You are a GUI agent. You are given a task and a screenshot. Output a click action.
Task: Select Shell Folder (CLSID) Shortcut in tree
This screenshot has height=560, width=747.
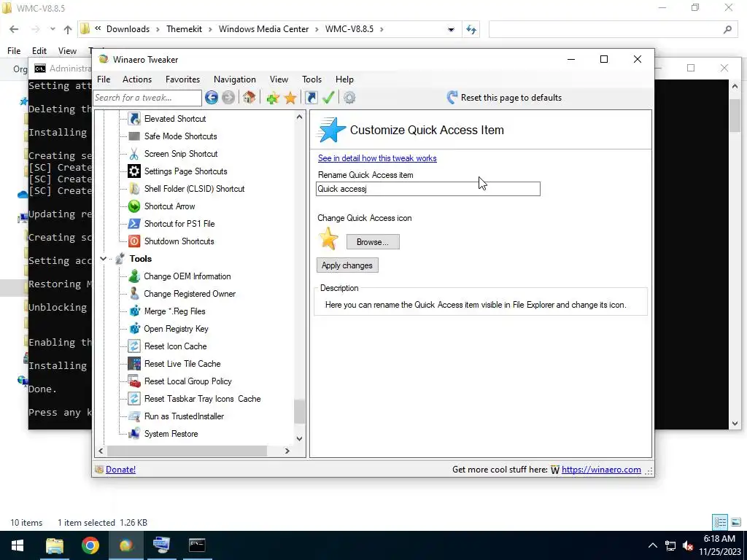pos(194,189)
